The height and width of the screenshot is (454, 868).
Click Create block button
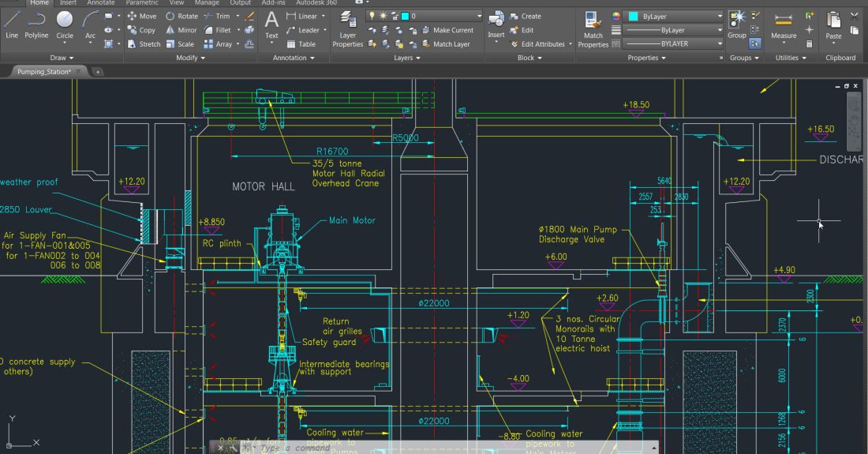tap(526, 16)
